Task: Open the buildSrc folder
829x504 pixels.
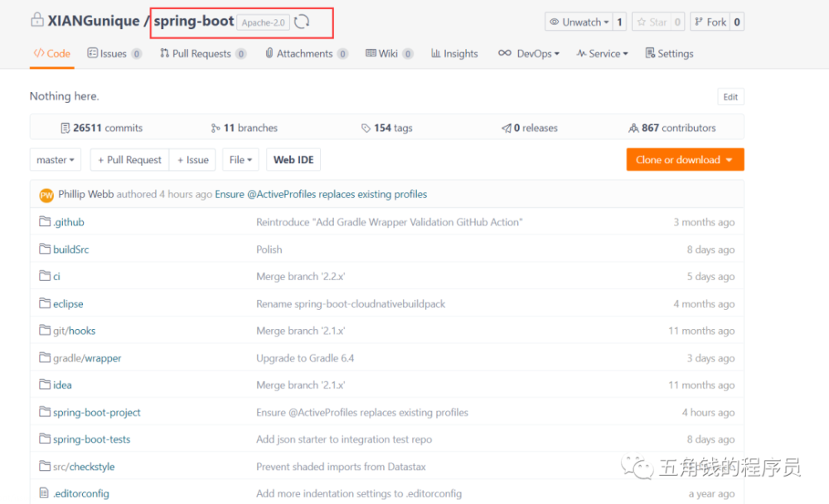Action: click(70, 250)
